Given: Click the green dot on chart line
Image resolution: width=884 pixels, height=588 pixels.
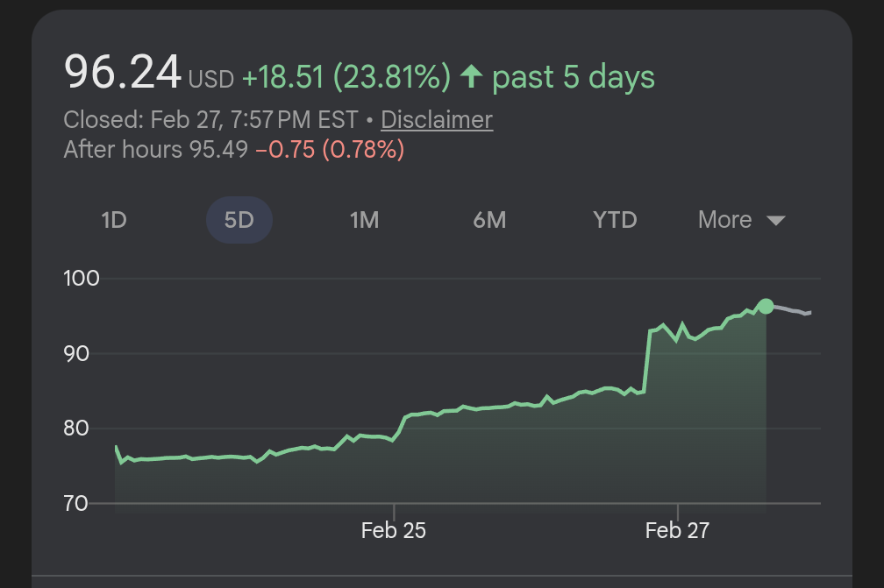Looking at the screenshot, I should tap(766, 306).
